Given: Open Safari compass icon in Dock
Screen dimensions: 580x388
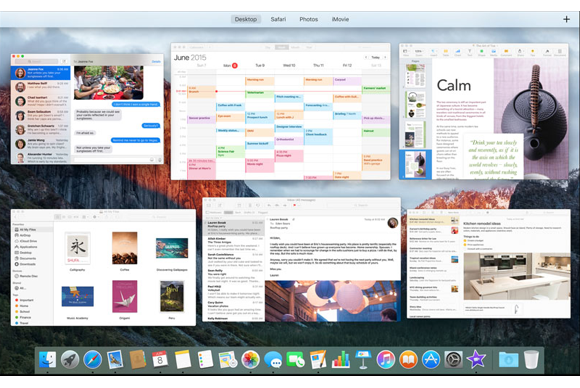Looking at the screenshot, I should [92, 360].
